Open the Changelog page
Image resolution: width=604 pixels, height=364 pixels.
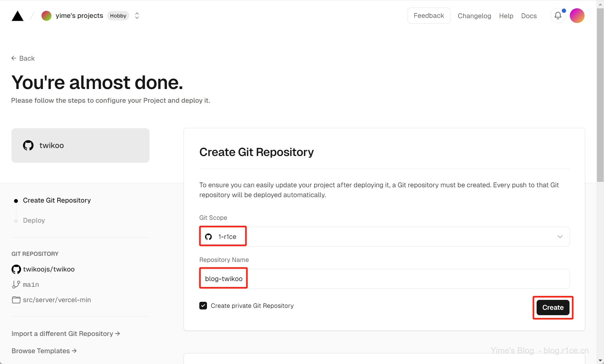coord(474,16)
